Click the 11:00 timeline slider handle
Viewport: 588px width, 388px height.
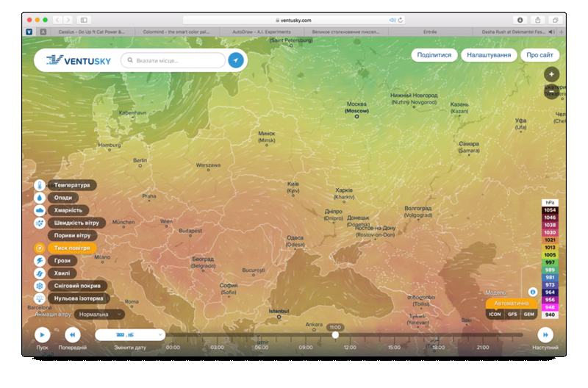click(335, 335)
